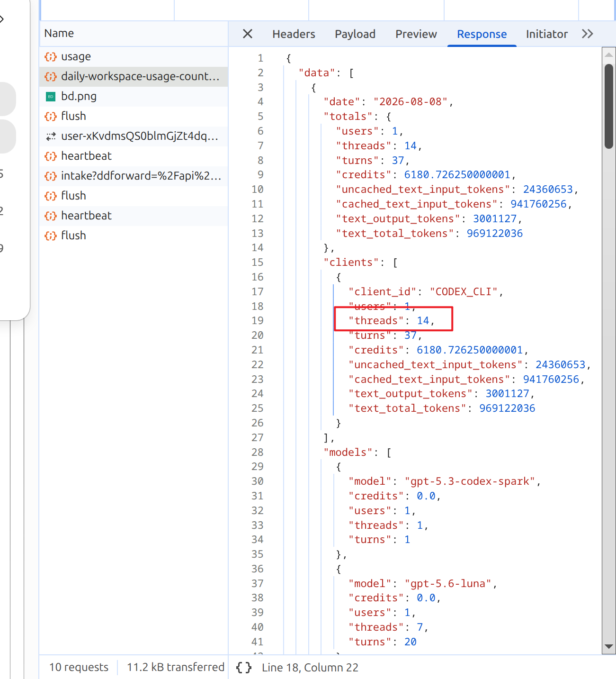The height and width of the screenshot is (679, 616).
Task: Click the Line 18, Column 22 indicator
Action: pos(310,668)
